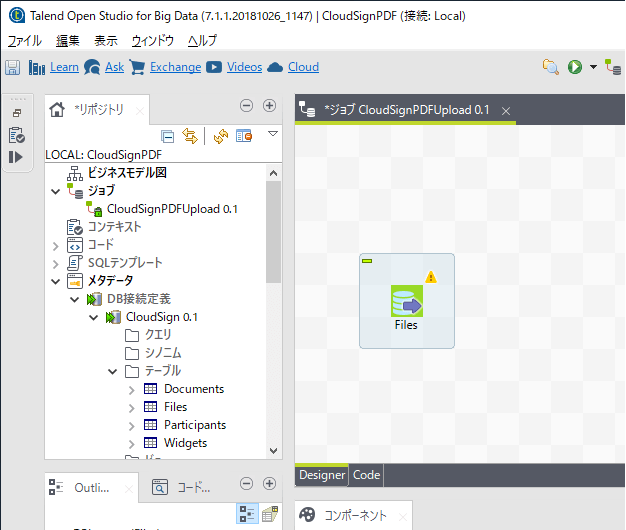The width and height of the screenshot is (626, 530).
Task: Open the run button dropdown arrow
Action: click(x=594, y=67)
